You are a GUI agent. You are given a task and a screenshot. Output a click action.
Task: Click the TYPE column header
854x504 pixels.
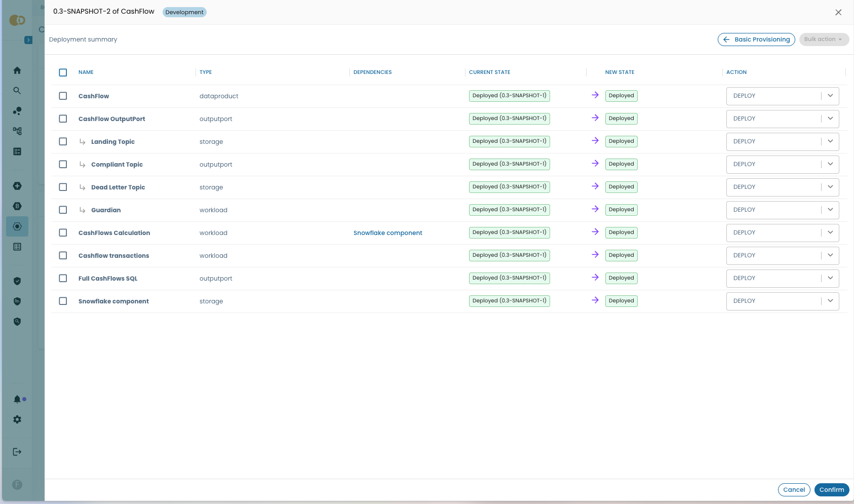(206, 72)
